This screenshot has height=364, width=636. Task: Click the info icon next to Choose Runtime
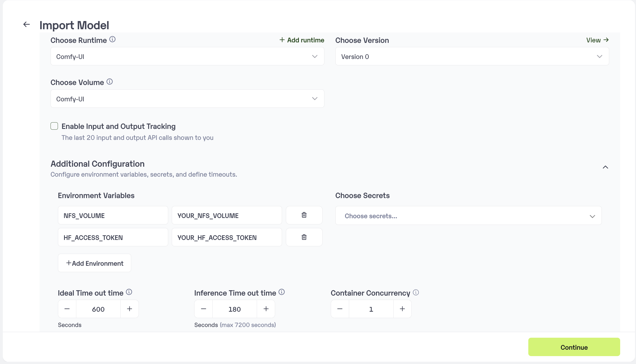112,40
